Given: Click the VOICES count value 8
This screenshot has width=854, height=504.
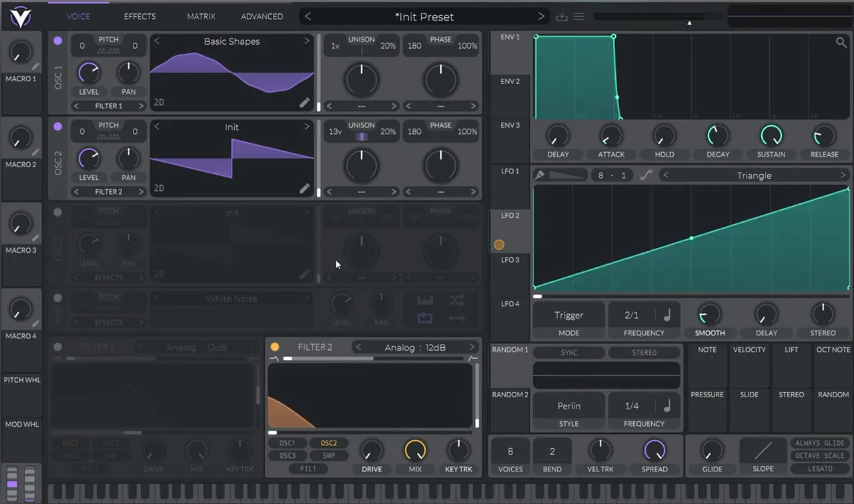Looking at the screenshot, I should pyautogui.click(x=510, y=451).
